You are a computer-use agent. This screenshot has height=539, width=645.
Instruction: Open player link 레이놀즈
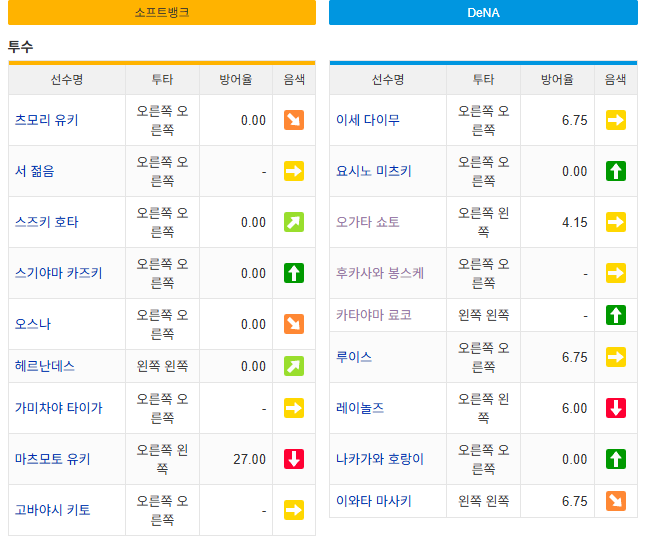point(360,408)
